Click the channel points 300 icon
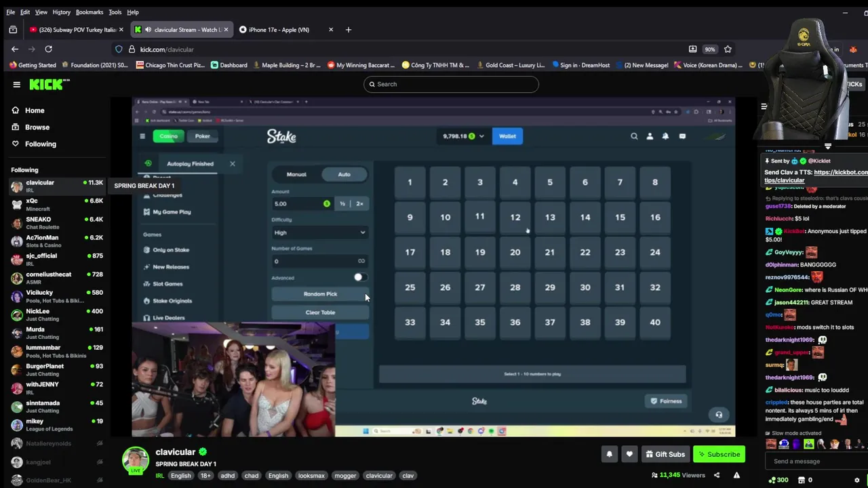Image resolution: width=868 pixels, height=488 pixels. click(778, 480)
